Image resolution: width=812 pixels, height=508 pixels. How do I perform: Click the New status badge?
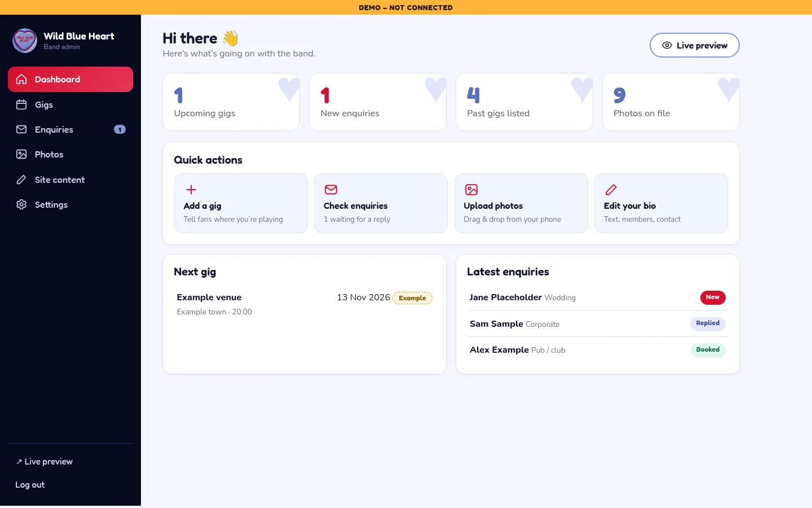click(x=713, y=297)
